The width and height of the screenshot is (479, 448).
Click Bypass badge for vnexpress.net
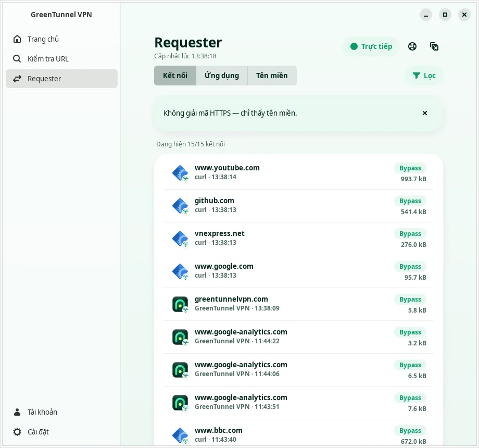point(410,234)
